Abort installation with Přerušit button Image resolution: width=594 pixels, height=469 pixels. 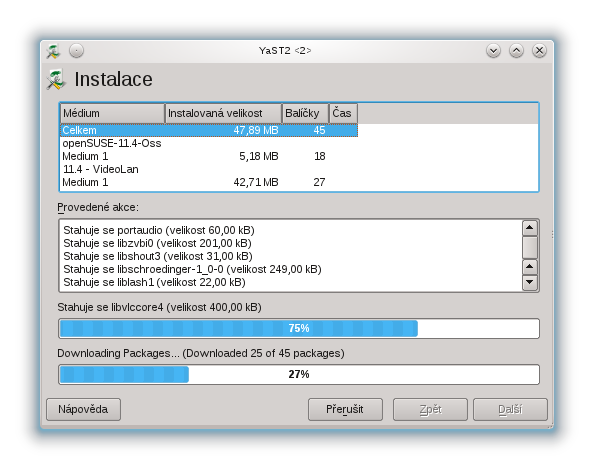coord(345,409)
